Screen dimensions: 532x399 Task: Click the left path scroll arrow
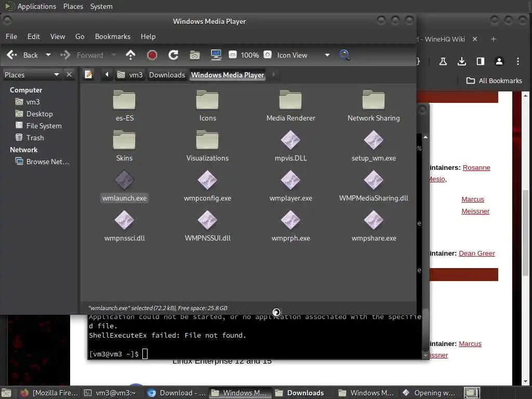107,75
